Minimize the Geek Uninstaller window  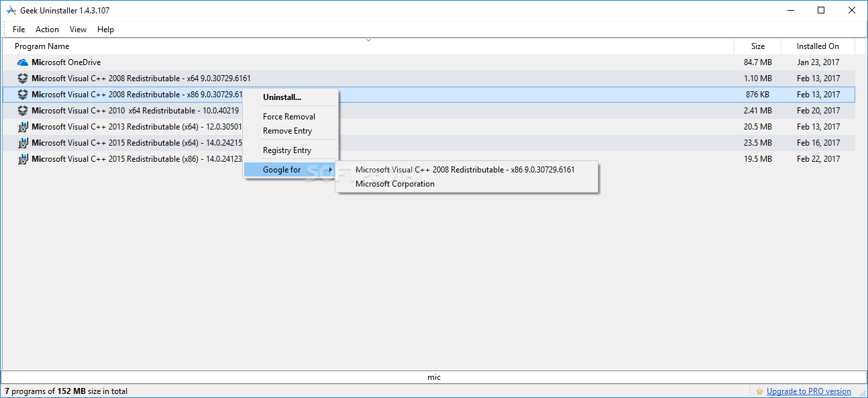click(790, 10)
